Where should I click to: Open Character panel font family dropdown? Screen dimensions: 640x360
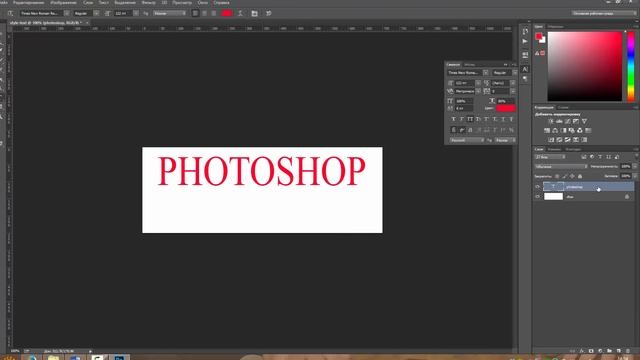[486, 73]
